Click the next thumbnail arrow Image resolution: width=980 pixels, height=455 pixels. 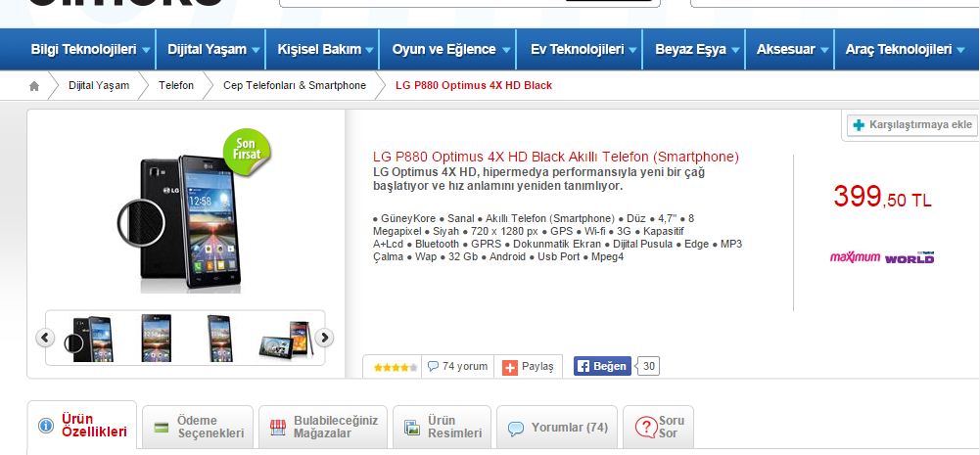(324, 339)
